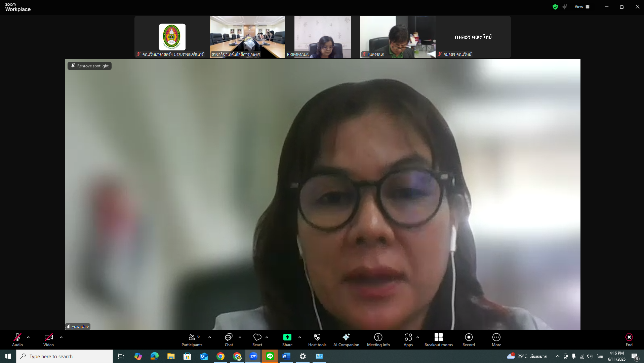The width and height of the screenshot is (644, 363).
Task: Click Remove spotlight button
Action: click(89, 66)
